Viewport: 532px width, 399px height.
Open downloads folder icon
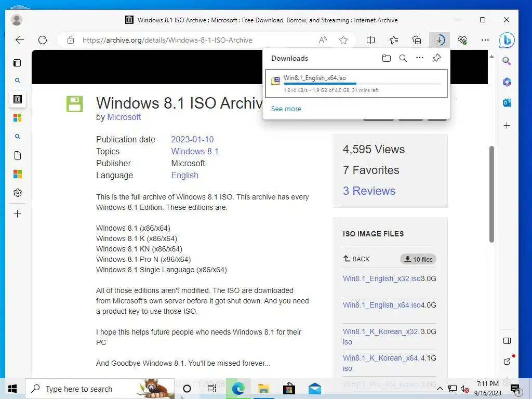click(386, 58)
